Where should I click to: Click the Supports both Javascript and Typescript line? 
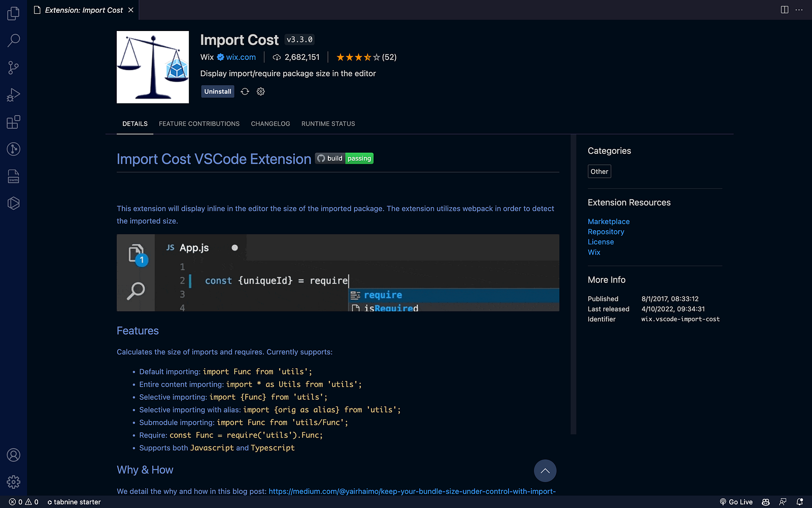point(217,448)
